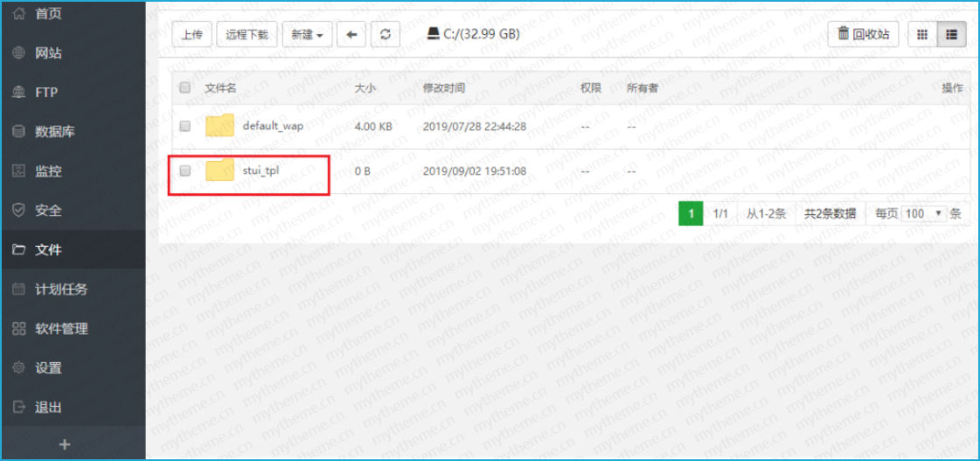This screenshot has height=461, width=980.
Task: Click the 所有者 column header
Action: click(x=643, y=88)
